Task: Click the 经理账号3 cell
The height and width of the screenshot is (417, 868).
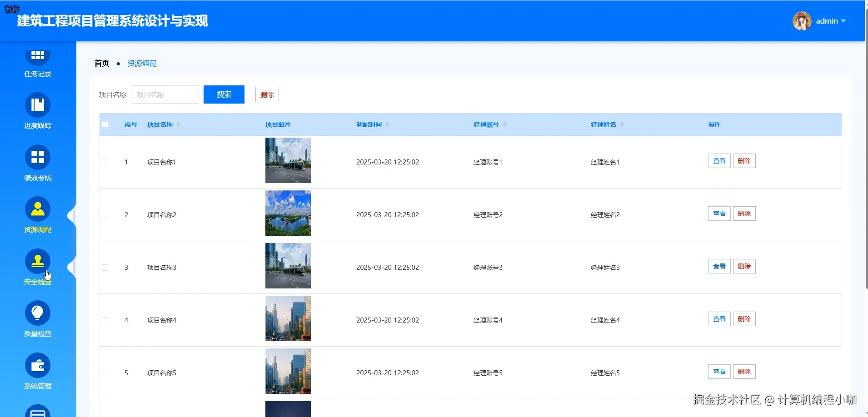Action: pyautogui.click(x=488, y=268)
